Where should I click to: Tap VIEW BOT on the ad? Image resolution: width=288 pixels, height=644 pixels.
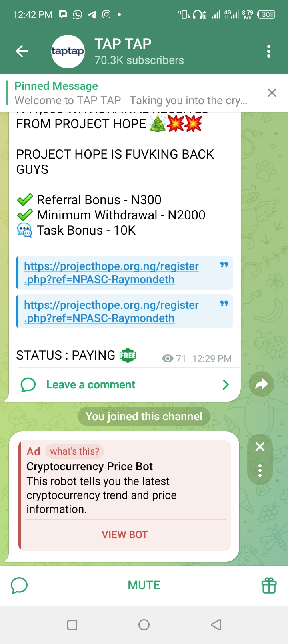[x=125, y=535]
